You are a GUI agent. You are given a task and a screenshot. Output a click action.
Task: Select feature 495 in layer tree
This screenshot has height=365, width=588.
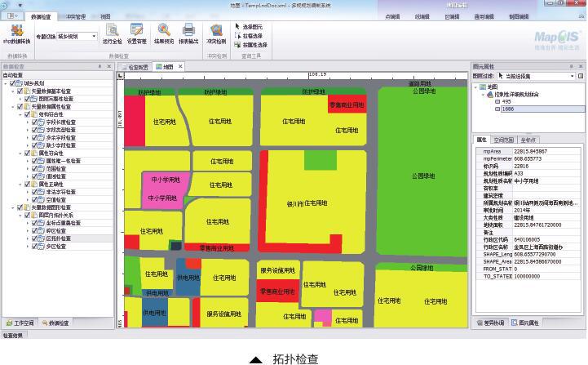[x=506, y=102]
